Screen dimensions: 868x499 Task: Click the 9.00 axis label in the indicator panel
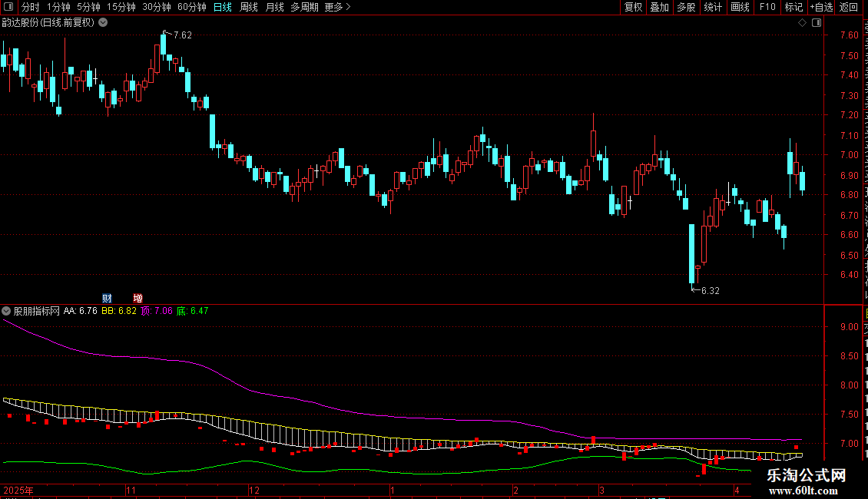[x=849, y=327]
